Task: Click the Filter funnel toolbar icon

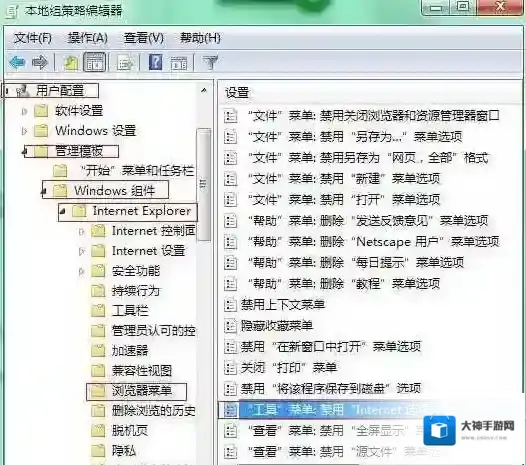Action: [210, 62]
